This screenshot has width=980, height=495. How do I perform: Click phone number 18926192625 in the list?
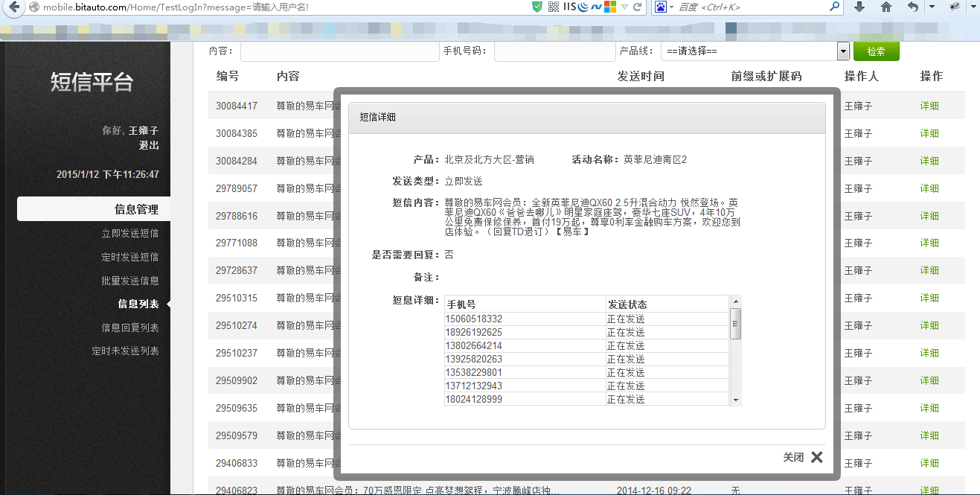[x=474, y=332]
